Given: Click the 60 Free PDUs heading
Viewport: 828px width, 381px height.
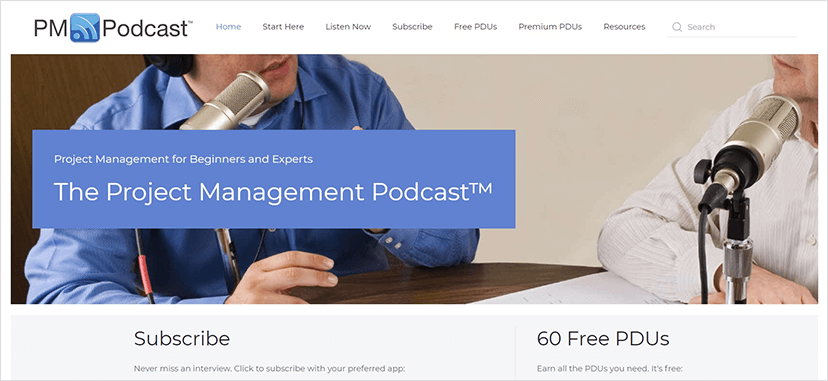Looking at the screenshot, I should pos(603,338).
